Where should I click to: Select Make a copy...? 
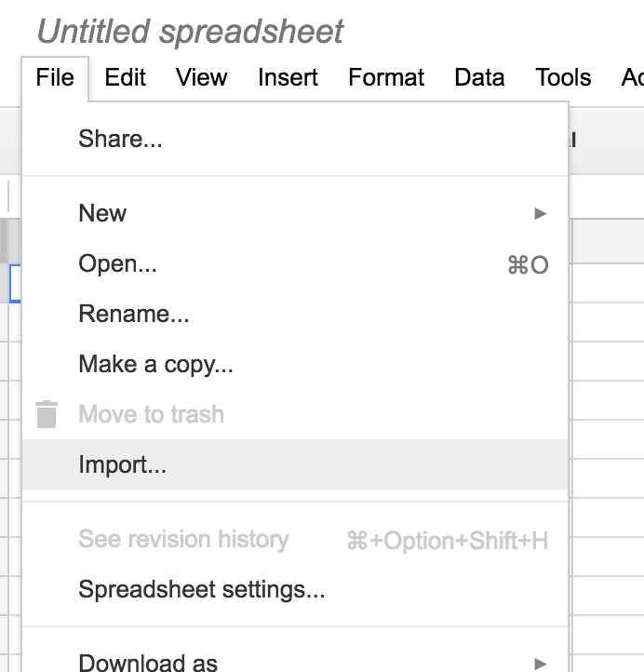[155, 364]
